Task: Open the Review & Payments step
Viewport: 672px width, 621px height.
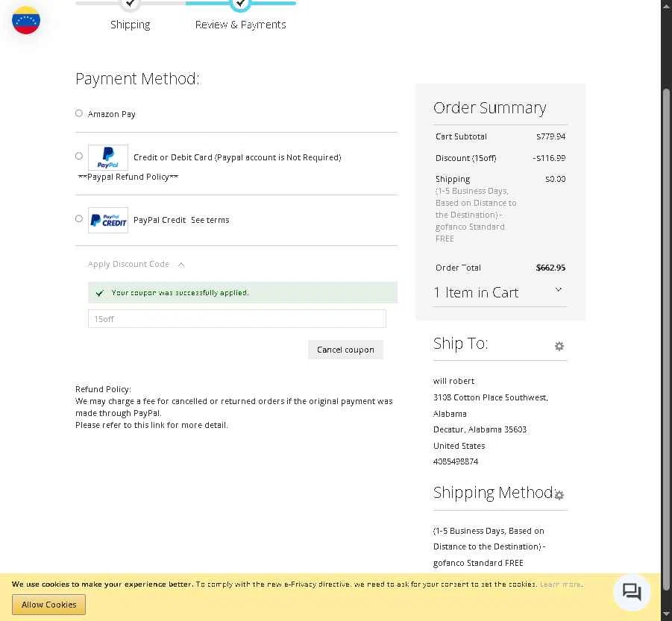Action: (240, 25)
